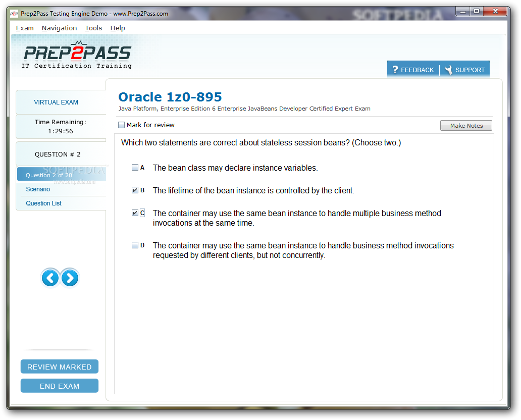521x420 pixels.
Task: Click the answer text 'The bean class may declare instance variables.'
Action: click(x=235, y=168)
